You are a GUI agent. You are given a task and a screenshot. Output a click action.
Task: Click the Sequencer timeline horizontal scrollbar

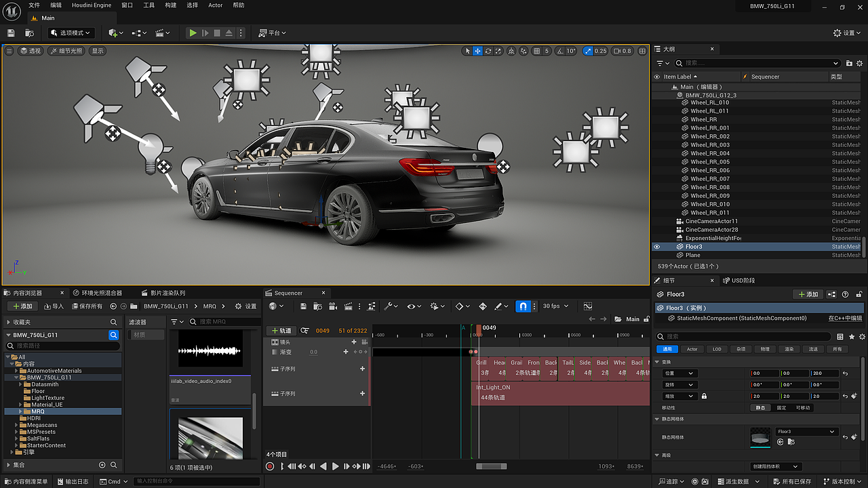pos(492,466)
